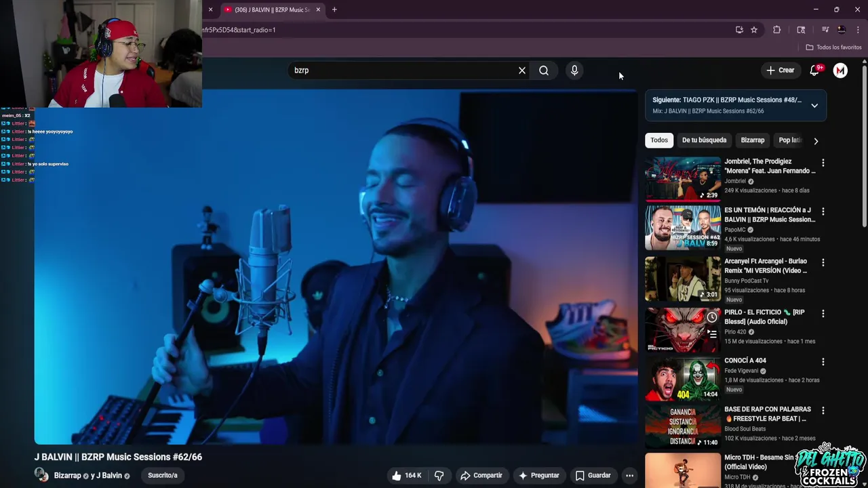Open PIRLO EL FICTICIO video title
This screenshot has height=488, width=868.
(764, 317)
